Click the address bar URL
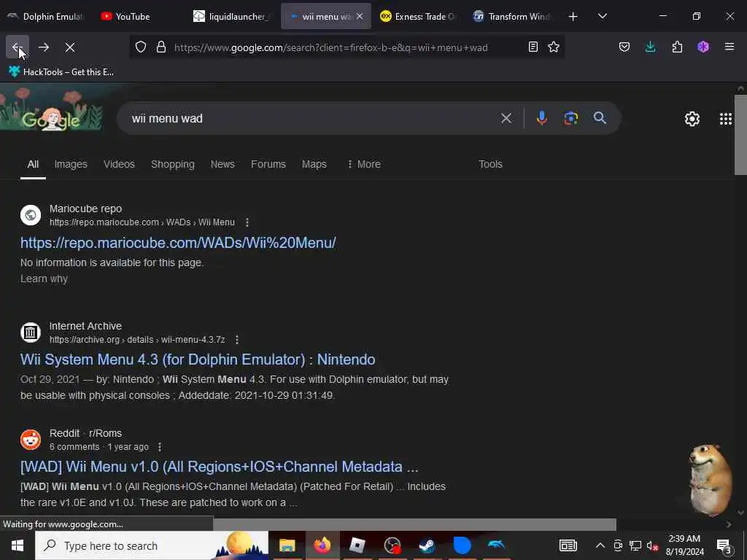747x560 pixels. (x=330, y=47)
